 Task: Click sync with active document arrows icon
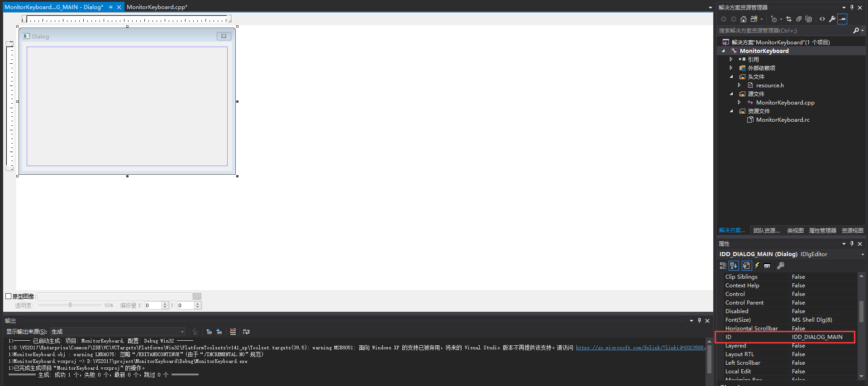tap(789, 19)
